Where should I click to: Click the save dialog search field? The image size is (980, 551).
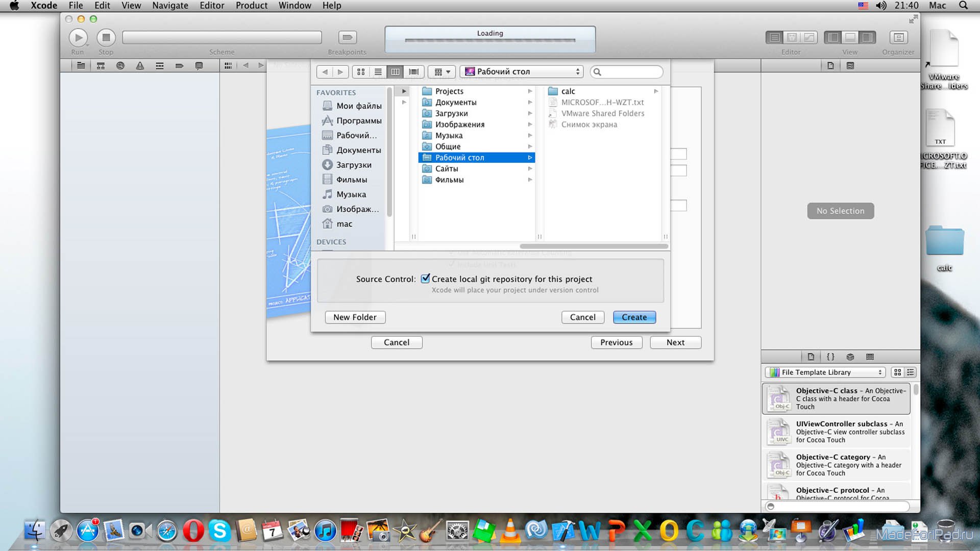click(626, 72)
